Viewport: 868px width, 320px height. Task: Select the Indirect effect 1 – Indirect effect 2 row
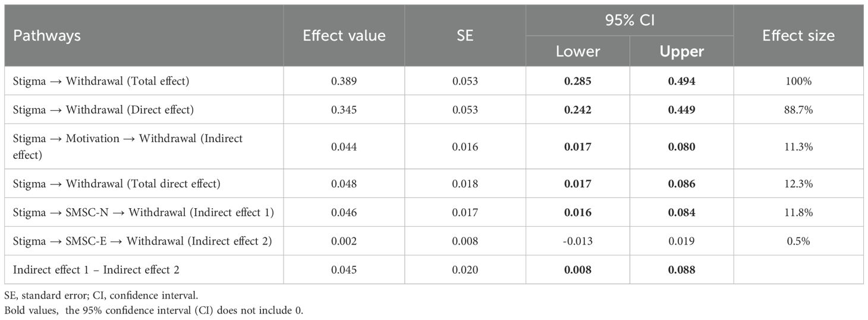tap(96, 270)
